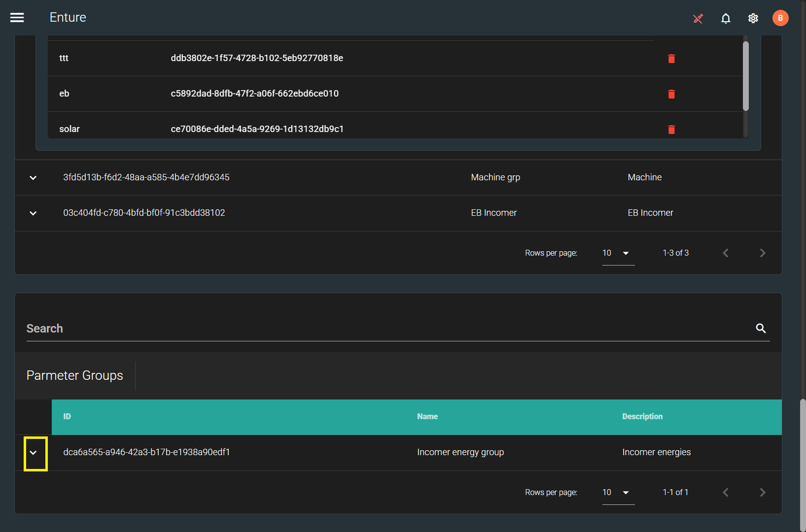Click the Search input field
The height and width of the screenshot is (532, 806).
point(388,329)
